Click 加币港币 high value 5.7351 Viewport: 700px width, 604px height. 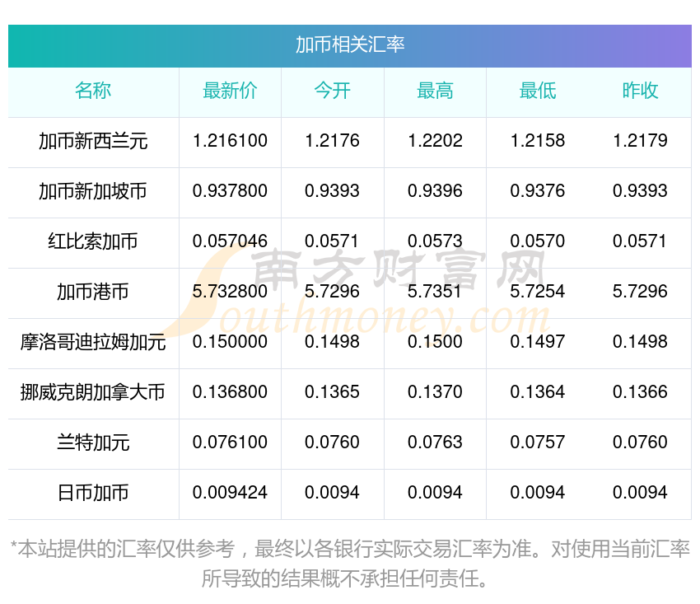(x=434, y=292)
